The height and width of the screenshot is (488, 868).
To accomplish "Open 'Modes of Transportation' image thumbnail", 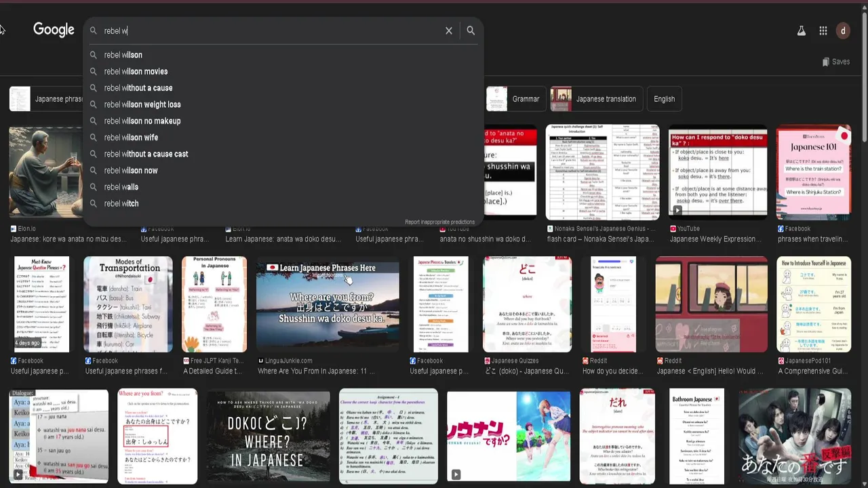I will 128,304.
